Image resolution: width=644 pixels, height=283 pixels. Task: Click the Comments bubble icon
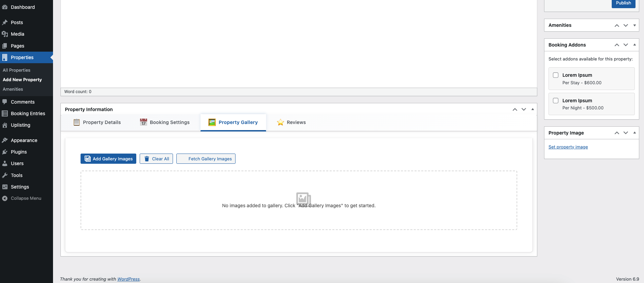5,102
